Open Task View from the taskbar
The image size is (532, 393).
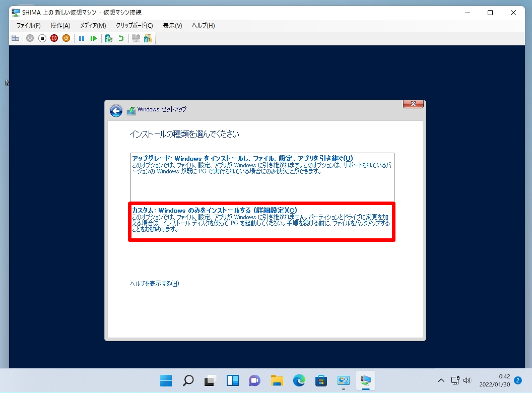tap(210, 380)
